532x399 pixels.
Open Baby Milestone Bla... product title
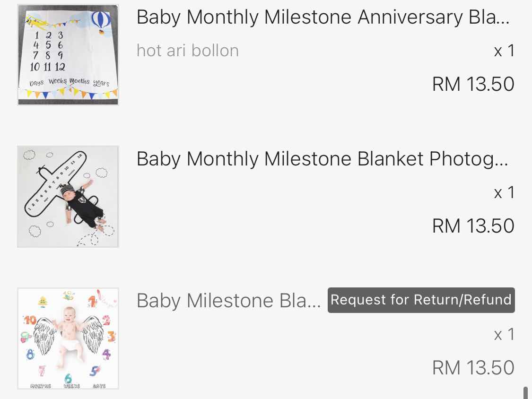pyautogui.click(x=229, y=301)
